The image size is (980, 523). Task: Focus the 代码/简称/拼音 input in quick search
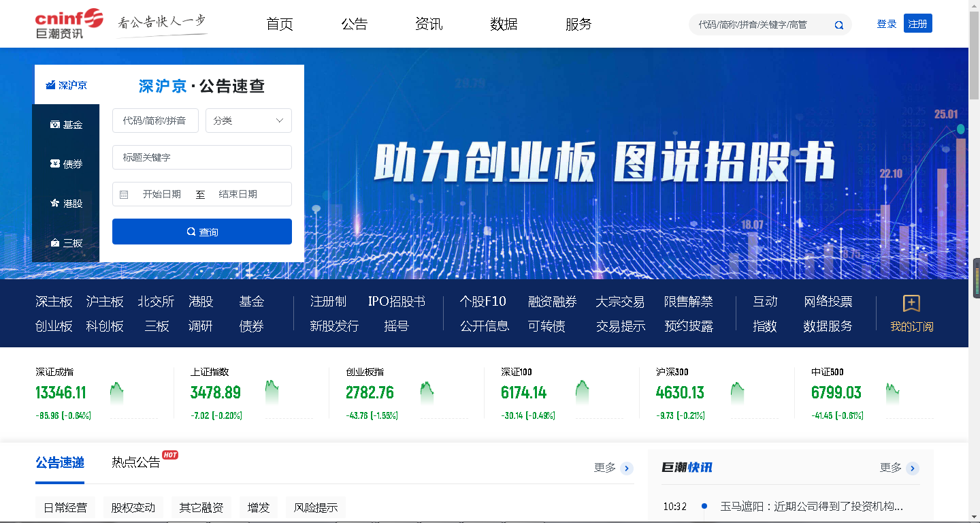click(x=155, y=121)
